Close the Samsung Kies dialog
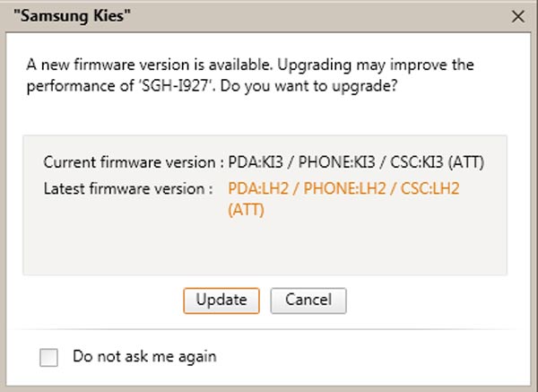 (516, 15)
